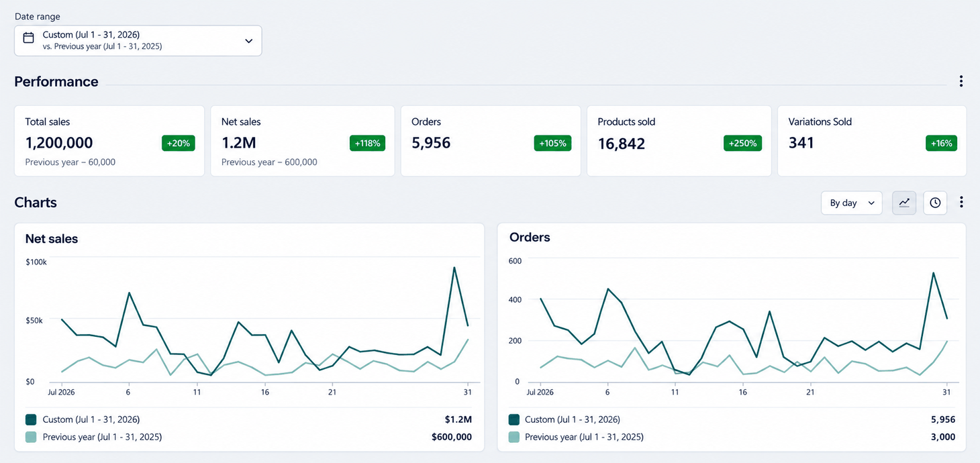Click the 3,000 value in Orders legend
Viewport: 980px width, 463px height.
tap(943, 437)
